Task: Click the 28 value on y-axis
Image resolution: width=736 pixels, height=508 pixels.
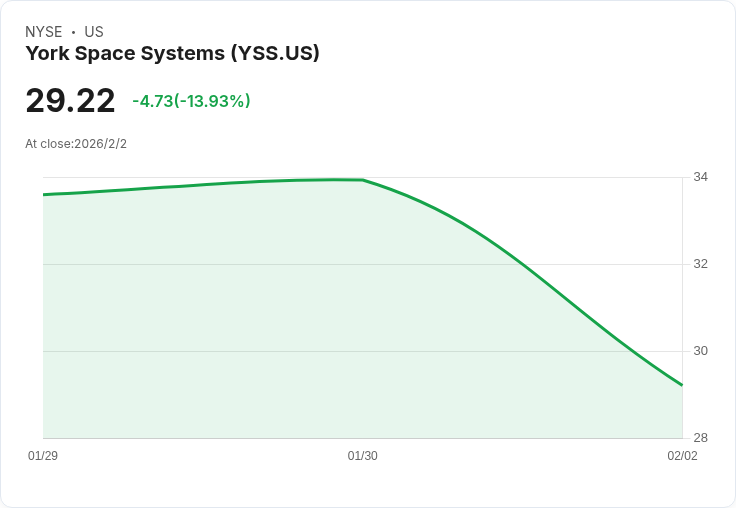Action: click(x=701, y=438)
